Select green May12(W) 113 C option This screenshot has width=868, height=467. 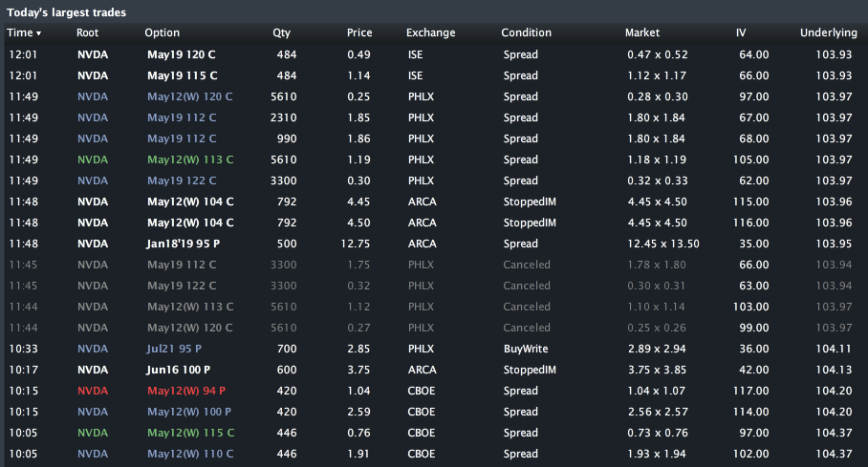click(x=190, y=159)
